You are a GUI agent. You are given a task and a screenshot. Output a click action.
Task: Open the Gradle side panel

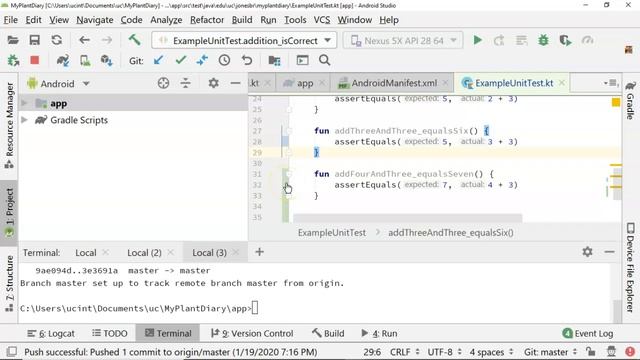click(631, 100)
